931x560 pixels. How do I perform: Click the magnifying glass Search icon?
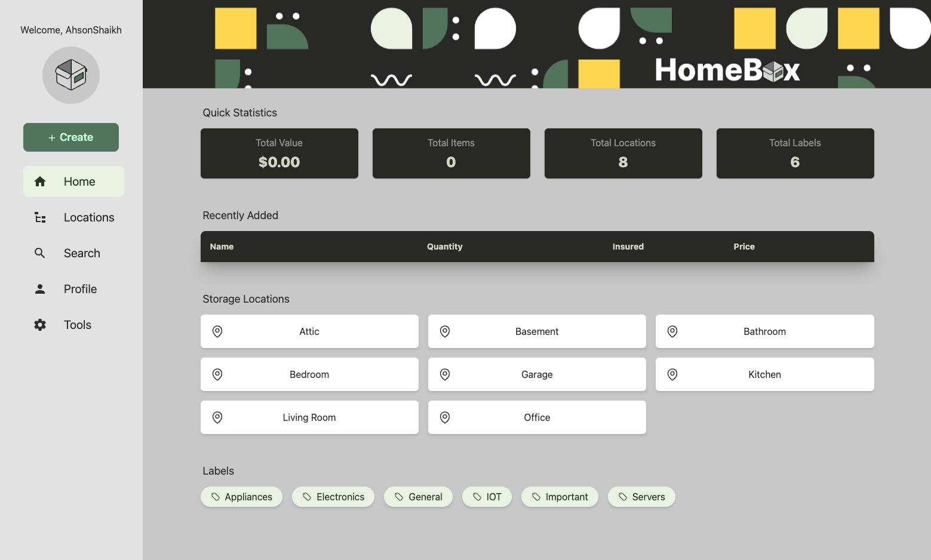tap(39, 253)
